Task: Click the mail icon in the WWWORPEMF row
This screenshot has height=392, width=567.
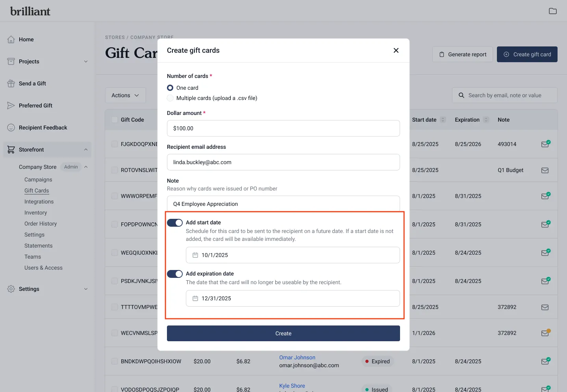Action: 545,196
